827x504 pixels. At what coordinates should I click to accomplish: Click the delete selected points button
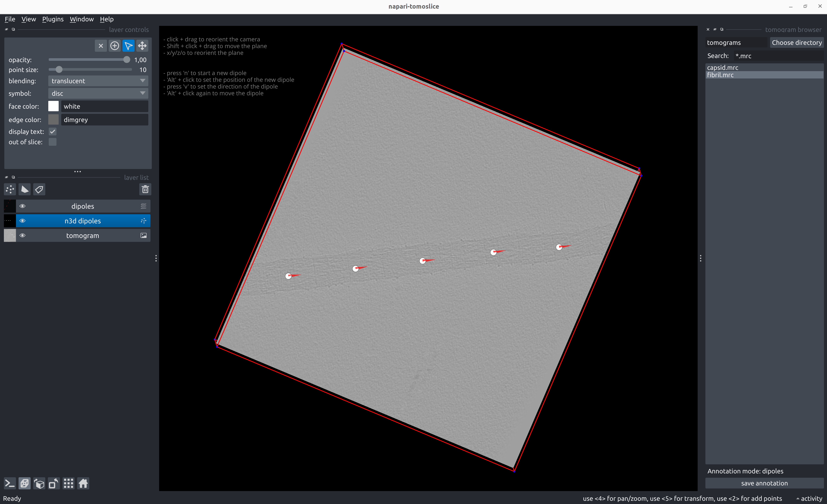tap(101, 46)
